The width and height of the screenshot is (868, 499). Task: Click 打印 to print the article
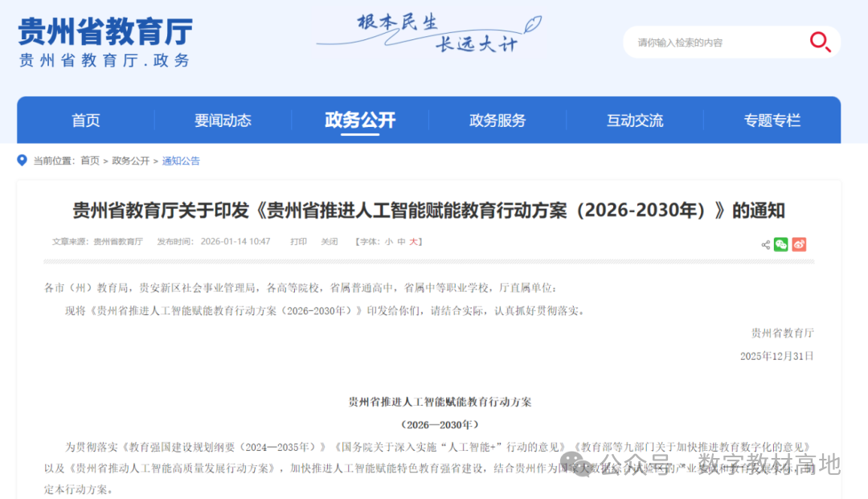click(298, 241)
